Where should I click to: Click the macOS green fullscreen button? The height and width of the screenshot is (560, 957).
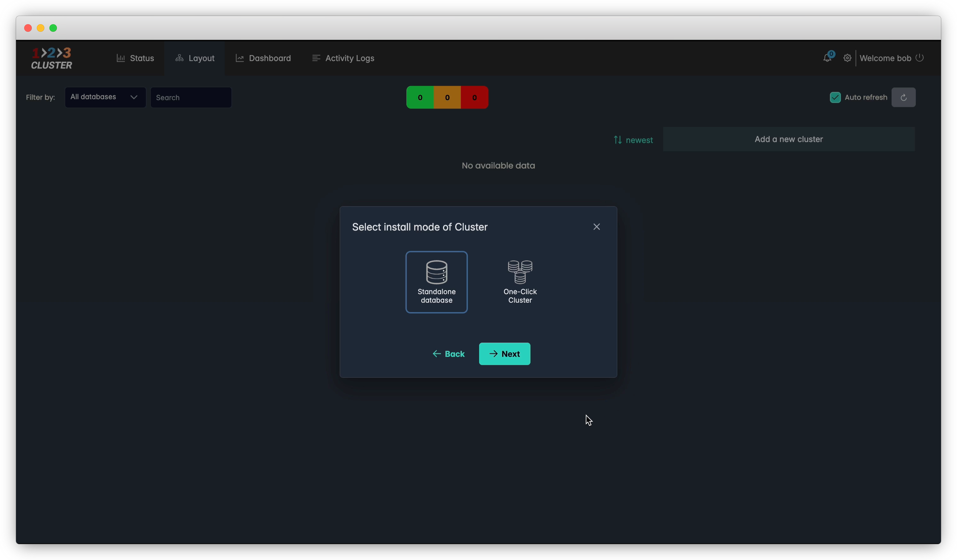pyautogui.click(x=53, y=28)
